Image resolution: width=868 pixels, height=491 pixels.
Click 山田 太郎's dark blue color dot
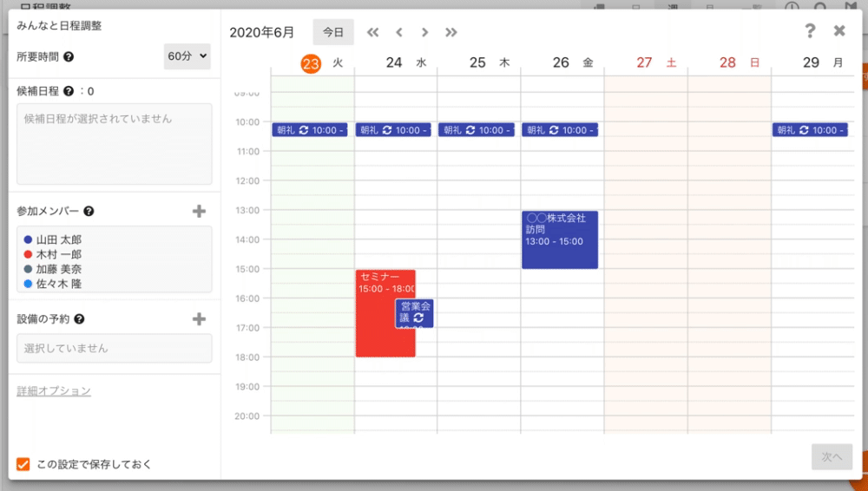[28, 239]
